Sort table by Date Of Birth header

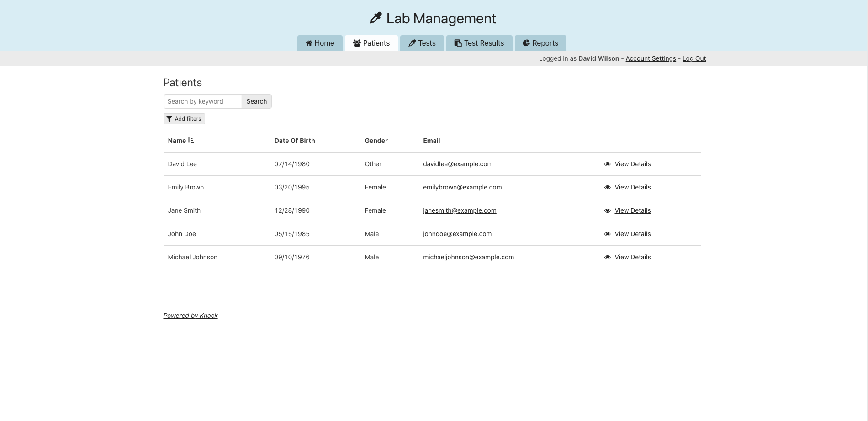tap(294, 141)
